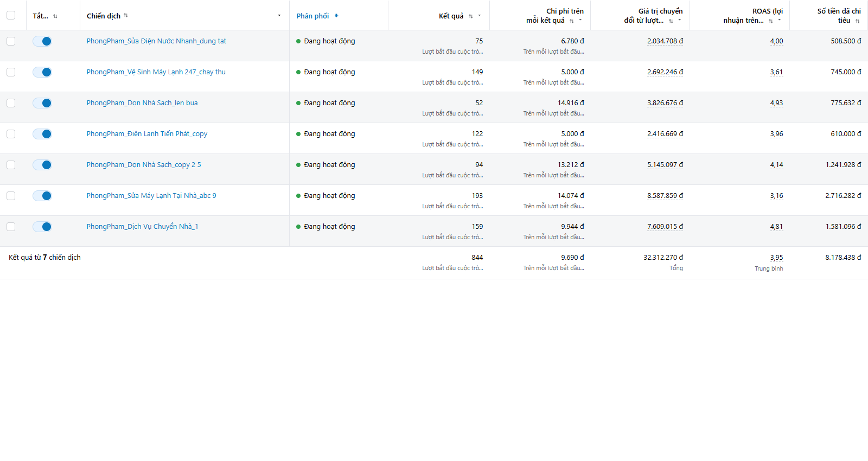
Task: Switch off the Dọn Nhà Sạch_len bua toggle
Action: coord(42,103)
